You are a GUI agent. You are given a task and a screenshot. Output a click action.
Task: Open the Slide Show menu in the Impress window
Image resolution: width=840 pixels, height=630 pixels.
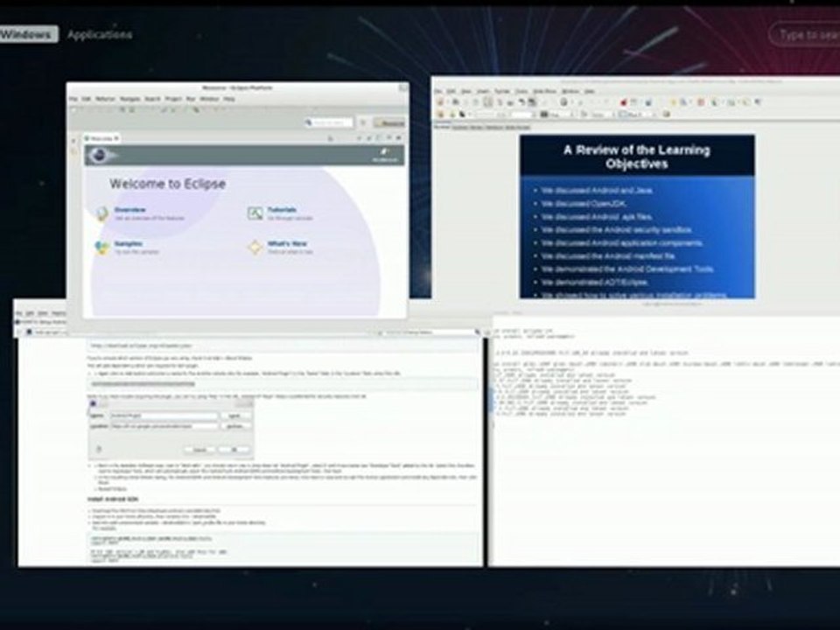tap(544, 91)
